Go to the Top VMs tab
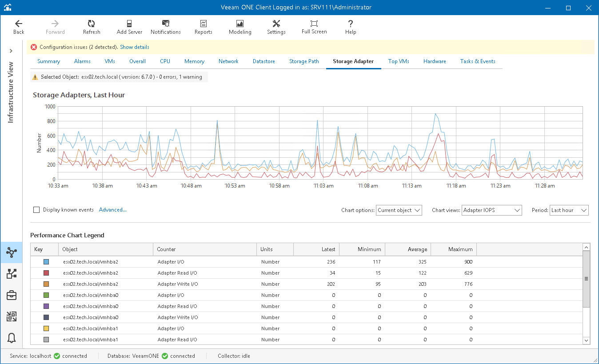This screenshot has width=599, height=364. tap(398, 61)
